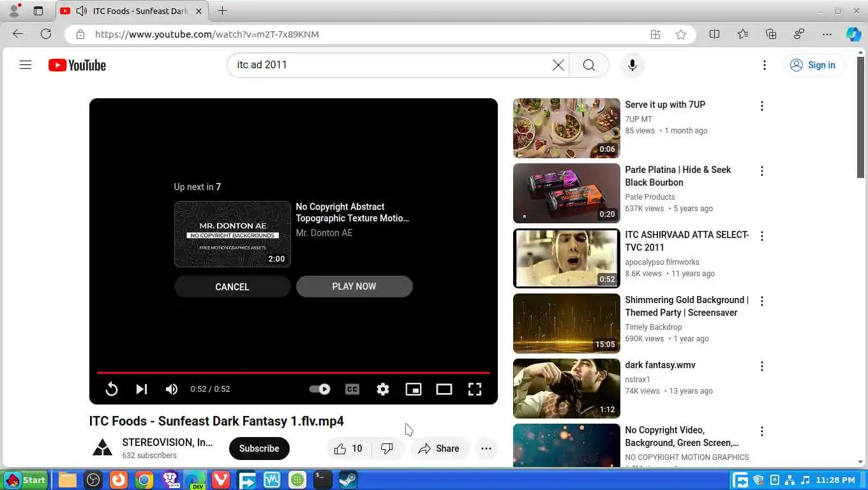Screen dimensions: 868x490
Task: Share this video
Action: click(x=439, y=449)
